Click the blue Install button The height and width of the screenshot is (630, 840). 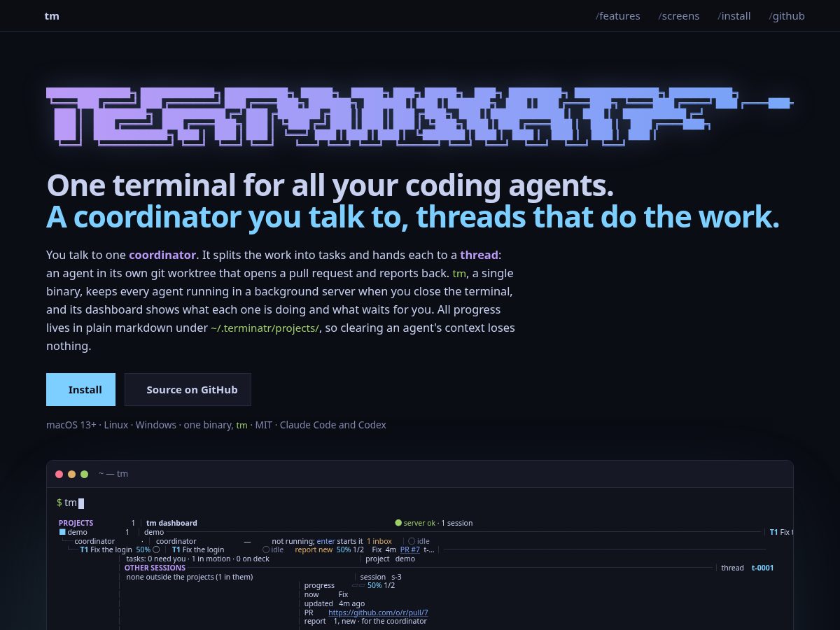coord(80,390)
